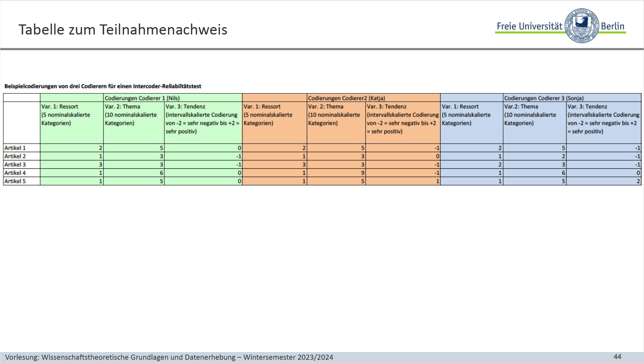Click Nils's Thema value 6 for Artikel 4
Image resolution: width=644 pixels, height=363 pixels.
[x=161, y=173]
